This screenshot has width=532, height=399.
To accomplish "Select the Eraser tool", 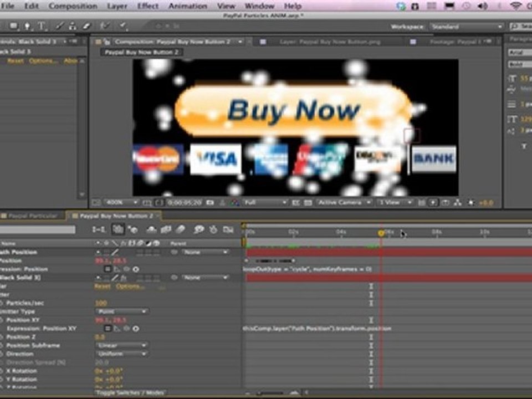I will point(87,26).
